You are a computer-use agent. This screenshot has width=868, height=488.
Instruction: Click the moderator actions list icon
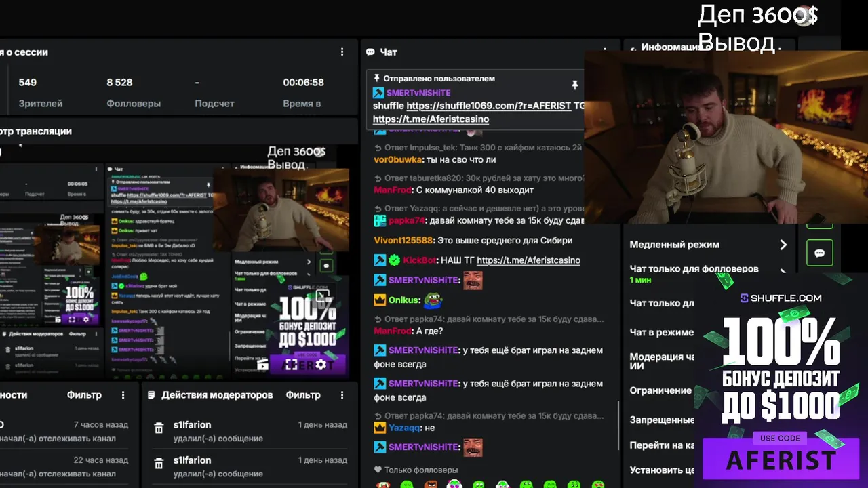151,395
